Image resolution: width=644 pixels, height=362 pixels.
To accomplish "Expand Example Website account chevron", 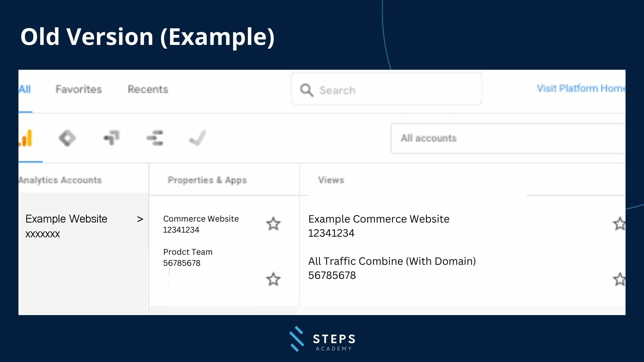I will [140, 219].
